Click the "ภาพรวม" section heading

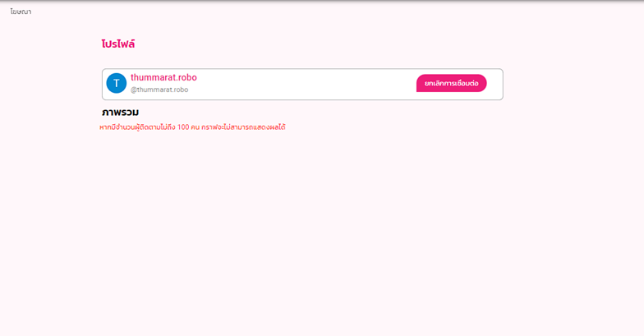click(x=120, y=112)
